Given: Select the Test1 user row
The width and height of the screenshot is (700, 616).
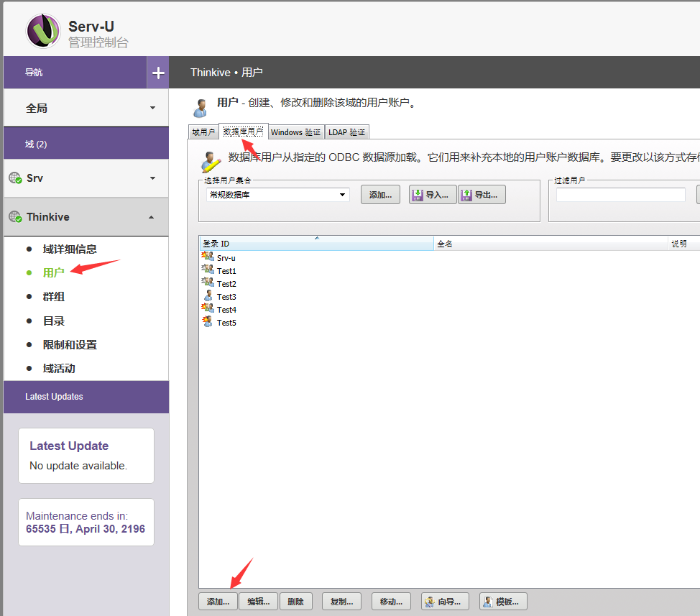Looking at the screenshot, I should point(450,270).
